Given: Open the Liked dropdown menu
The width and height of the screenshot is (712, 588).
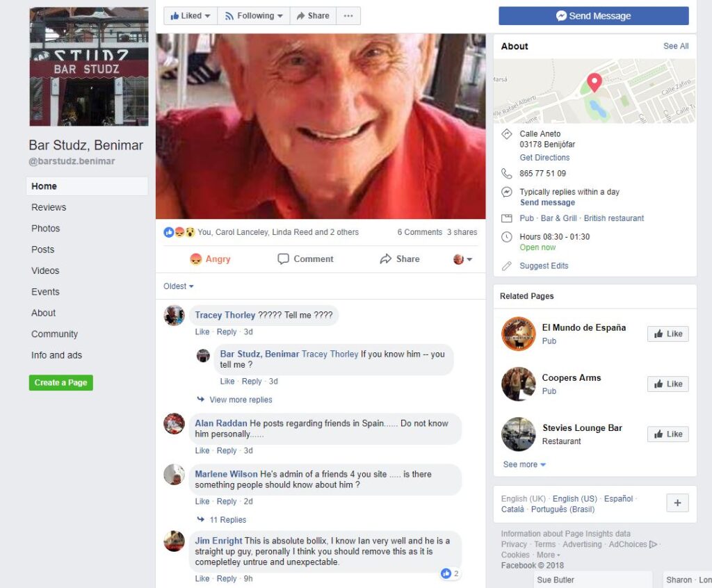Looking at the screenshot, I should (191, 16).
